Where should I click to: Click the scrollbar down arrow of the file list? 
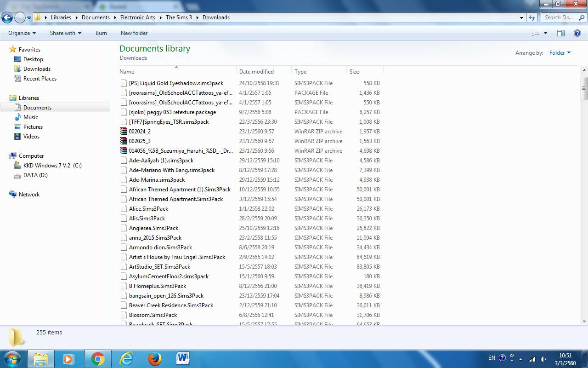coord(584,321)
